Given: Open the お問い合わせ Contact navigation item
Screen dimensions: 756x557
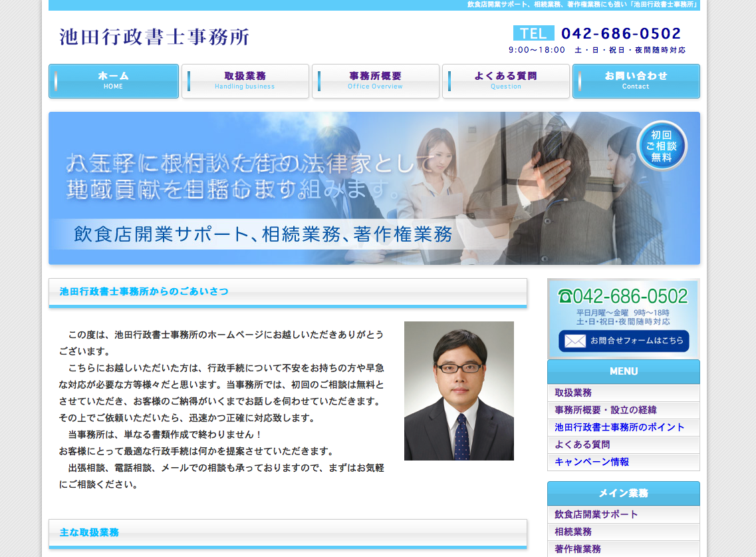Looking at the screenshot, I should 636,81.
